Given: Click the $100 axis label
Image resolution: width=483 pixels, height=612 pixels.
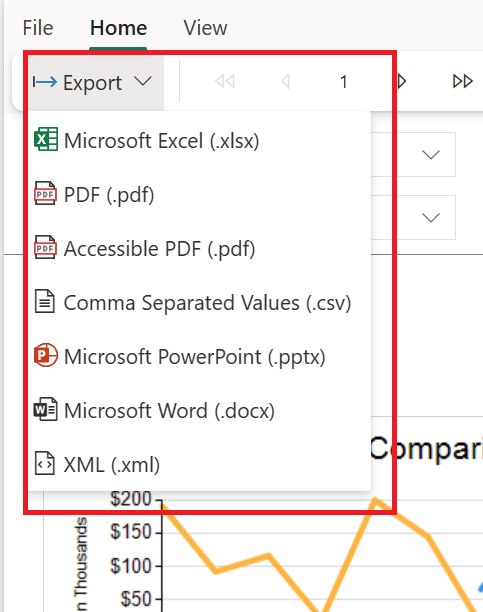Looking at the screenshot, I should [x=130, y=566].
